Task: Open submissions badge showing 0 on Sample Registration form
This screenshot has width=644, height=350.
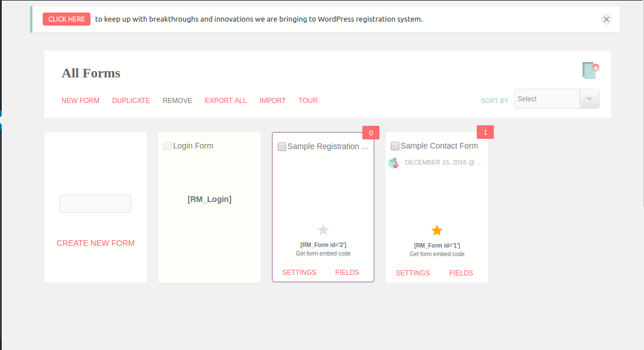Action: point(371,132)
